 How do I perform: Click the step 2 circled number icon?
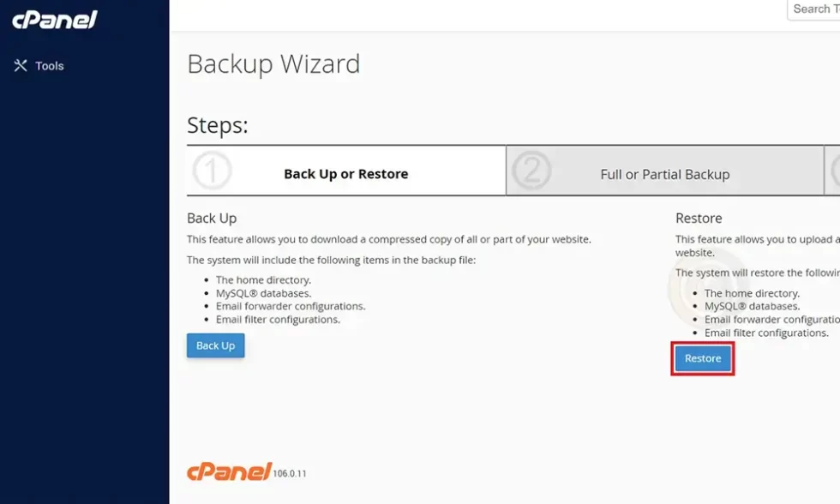[x=531, y=172]
